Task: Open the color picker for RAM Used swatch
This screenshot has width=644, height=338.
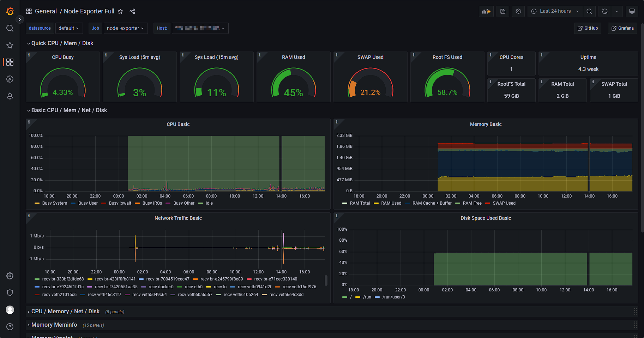Action: click(x=376, y=203)
